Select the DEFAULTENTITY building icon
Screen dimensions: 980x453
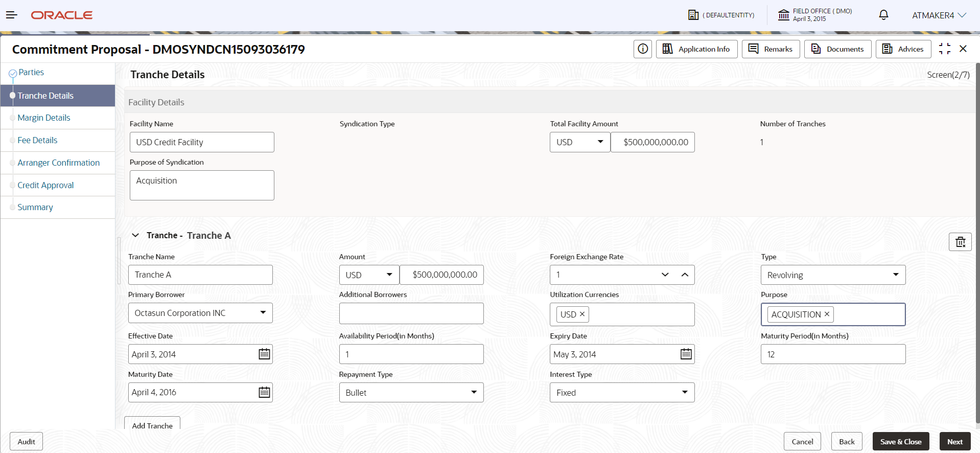(x=693, y=15)
